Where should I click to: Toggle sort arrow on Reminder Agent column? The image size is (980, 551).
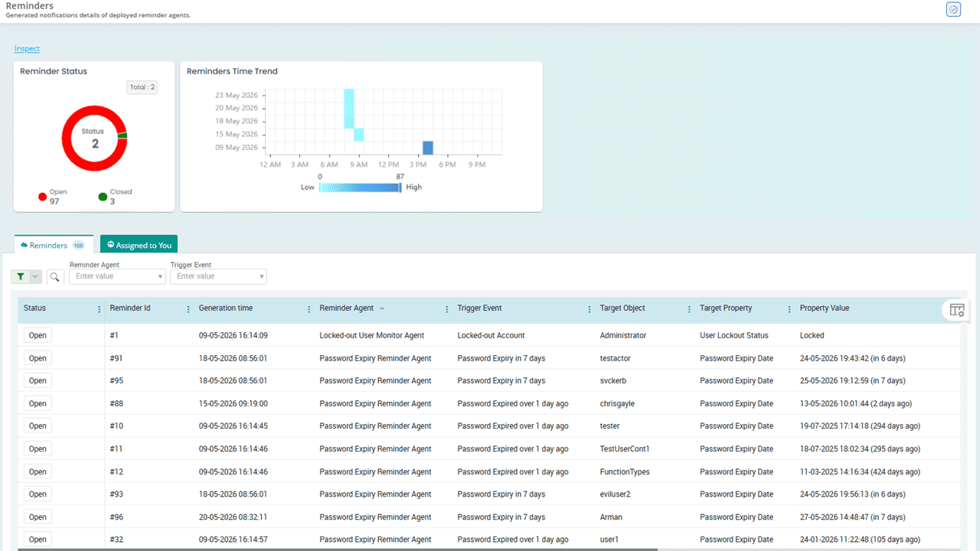(382, 308)
